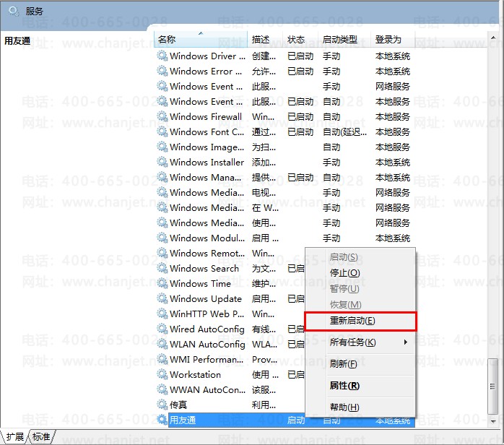Select the WWAN AutoCon... service name
The image size is (504, 445).
tap(207, 390)
